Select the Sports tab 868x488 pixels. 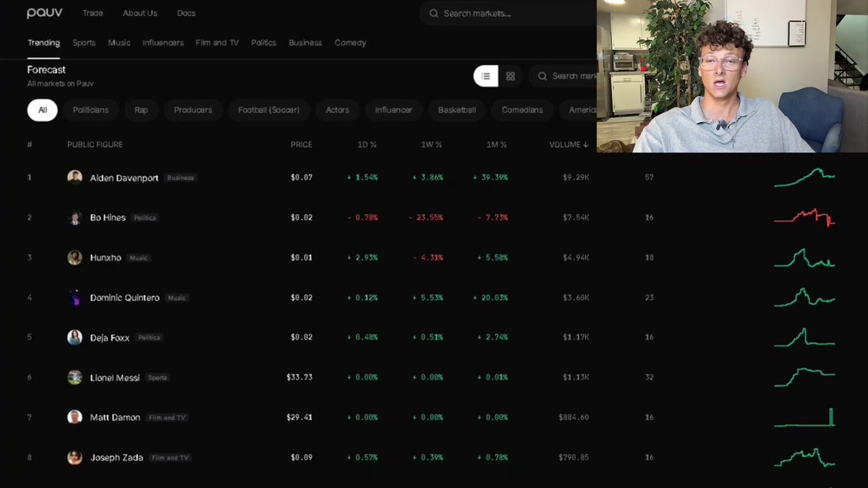coord(84,43)
